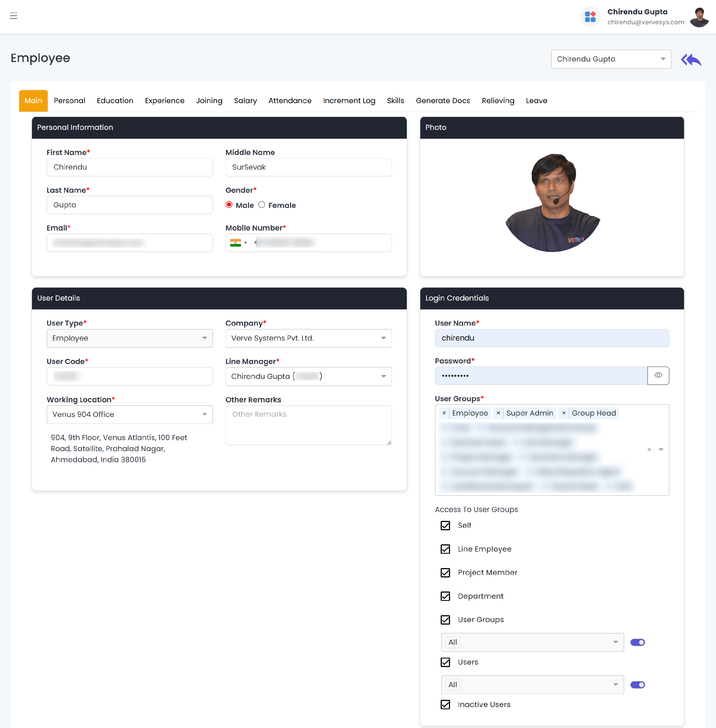Open the All dropdown under User Groups
Viewport: 716px width, 728px height.
(x=532, y=642)
